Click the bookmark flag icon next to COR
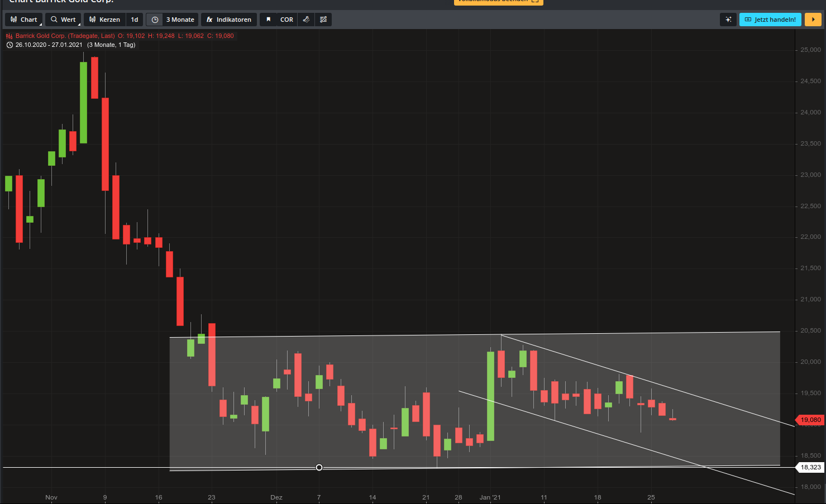826x504 pixels. [269, 19]
